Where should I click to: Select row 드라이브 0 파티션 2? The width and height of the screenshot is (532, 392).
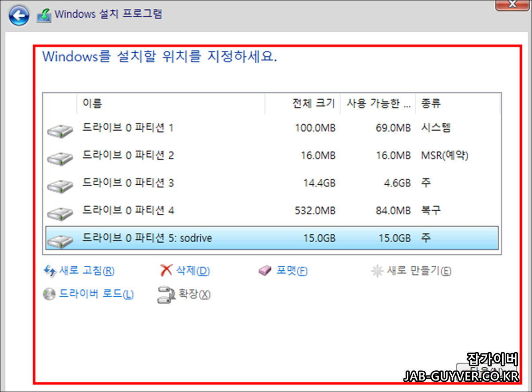(272, 156)
